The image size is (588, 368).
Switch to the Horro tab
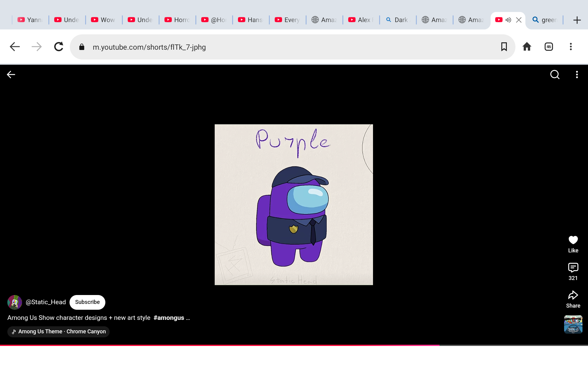pyautogui.click(x=177, y=20)
